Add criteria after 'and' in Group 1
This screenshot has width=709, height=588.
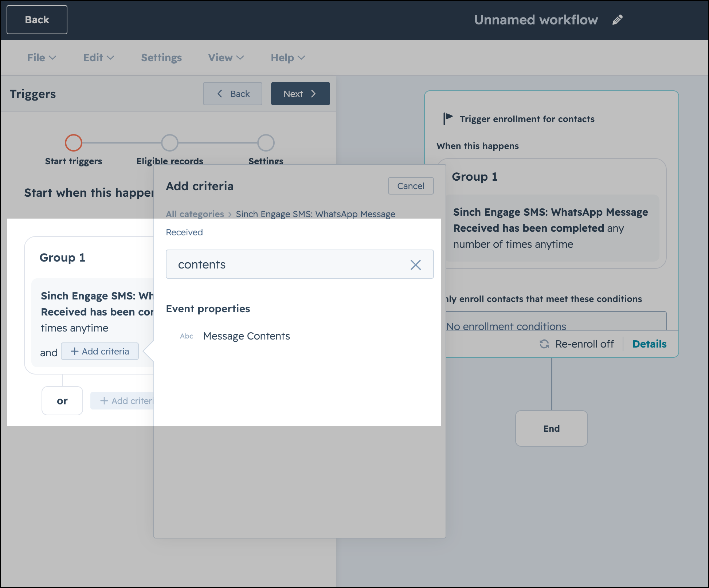[100, 351]
